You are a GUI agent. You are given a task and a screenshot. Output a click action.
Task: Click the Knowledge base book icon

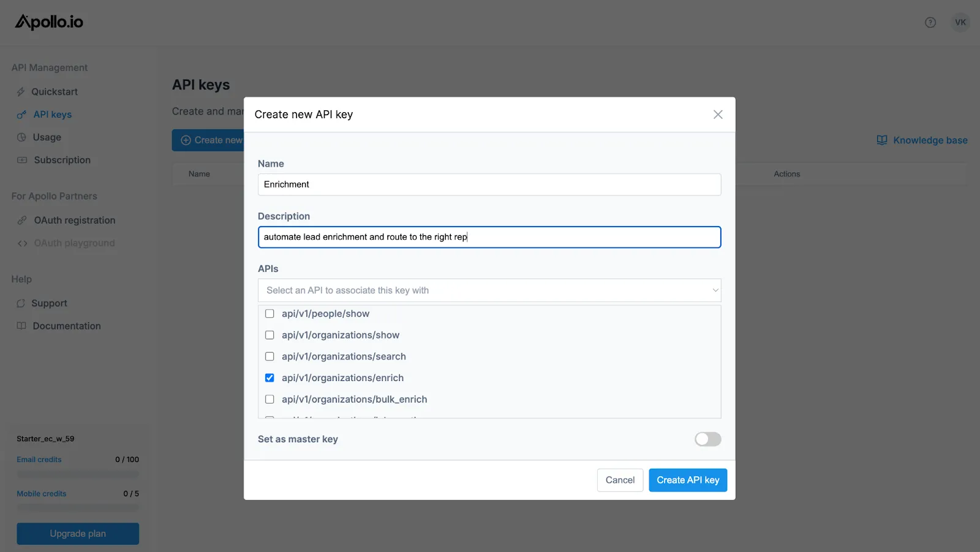882,140
